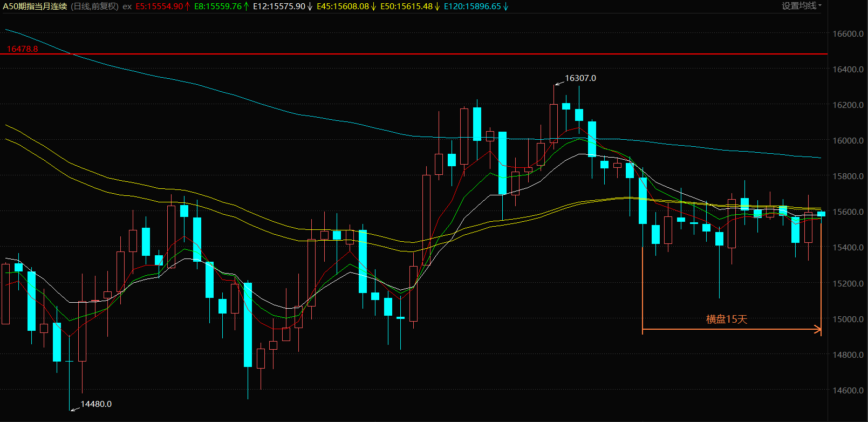The image size is (868, 422).
Task: Click the 14800.0 price axis label
Action: pyautogui.click(x=848, y=355)
